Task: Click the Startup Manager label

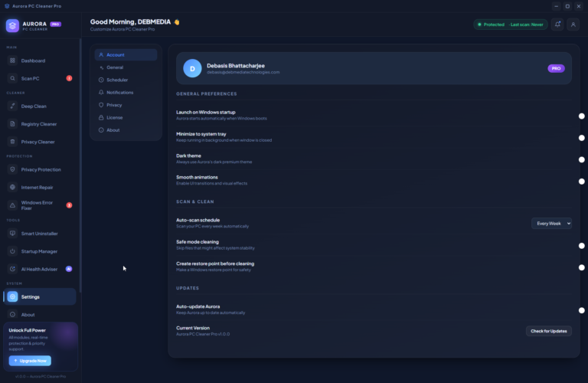Action: click(x=39, y=251)
